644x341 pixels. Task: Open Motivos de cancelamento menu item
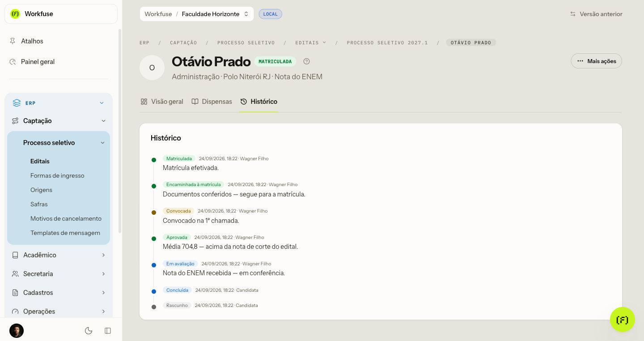(66, 218)
